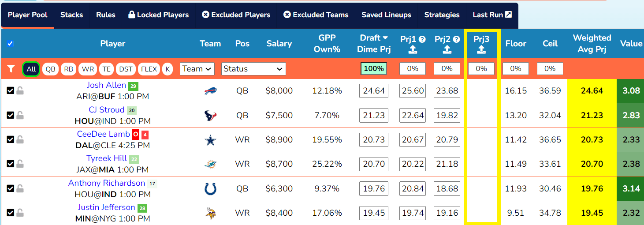The image size is (644, 225).
Task: Open the Team filter dropdown
Action: point(197,69)
